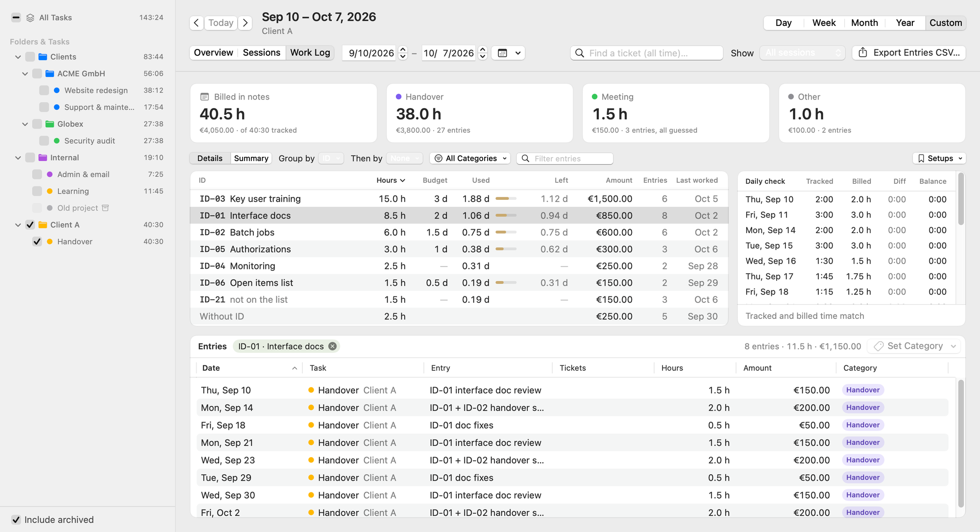Click the Filter entries input field
The height and width of the screenshot is (532, 980).
[564, 158]
